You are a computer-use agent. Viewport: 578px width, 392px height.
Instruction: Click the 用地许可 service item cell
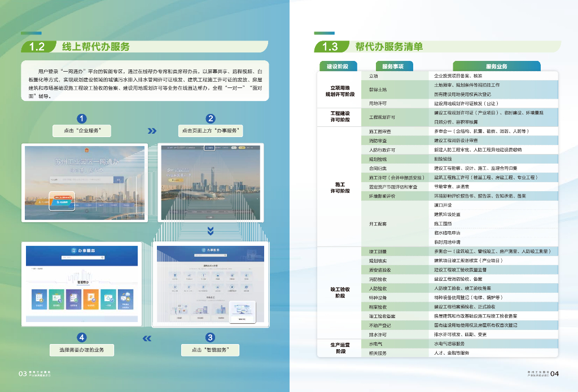click(x=395, y=104)
